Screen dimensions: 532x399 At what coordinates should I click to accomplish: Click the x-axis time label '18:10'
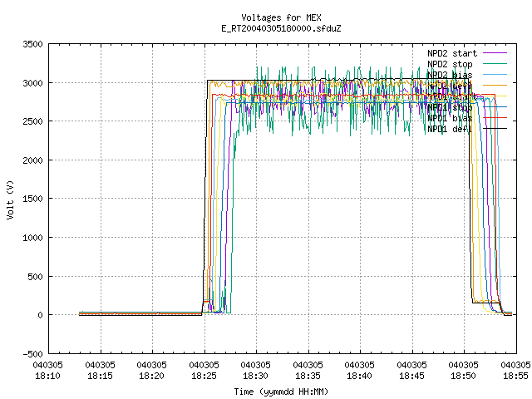point(48,376)
